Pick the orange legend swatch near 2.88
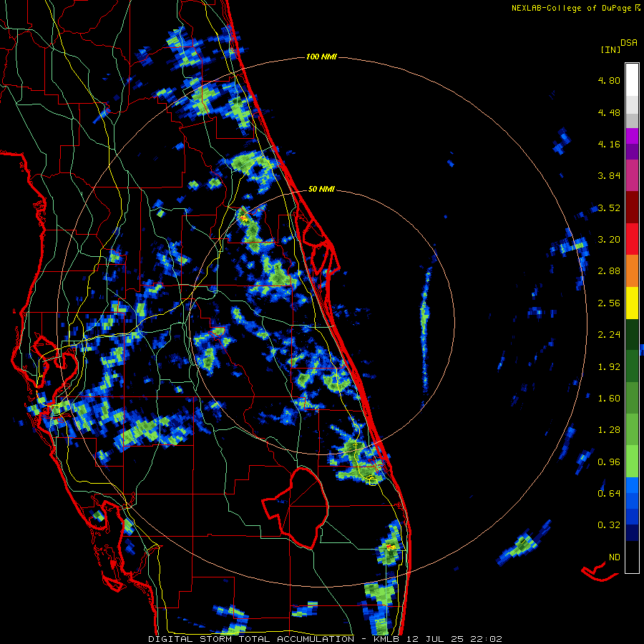The width and height of the screenshot is (644, 644). click(632, 271)
